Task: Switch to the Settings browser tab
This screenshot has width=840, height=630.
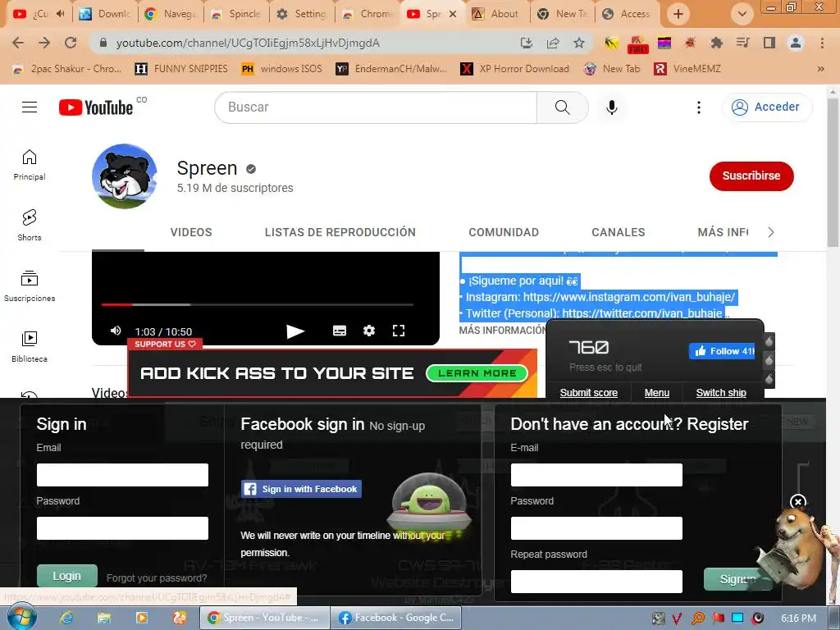Action: (302, 14)
